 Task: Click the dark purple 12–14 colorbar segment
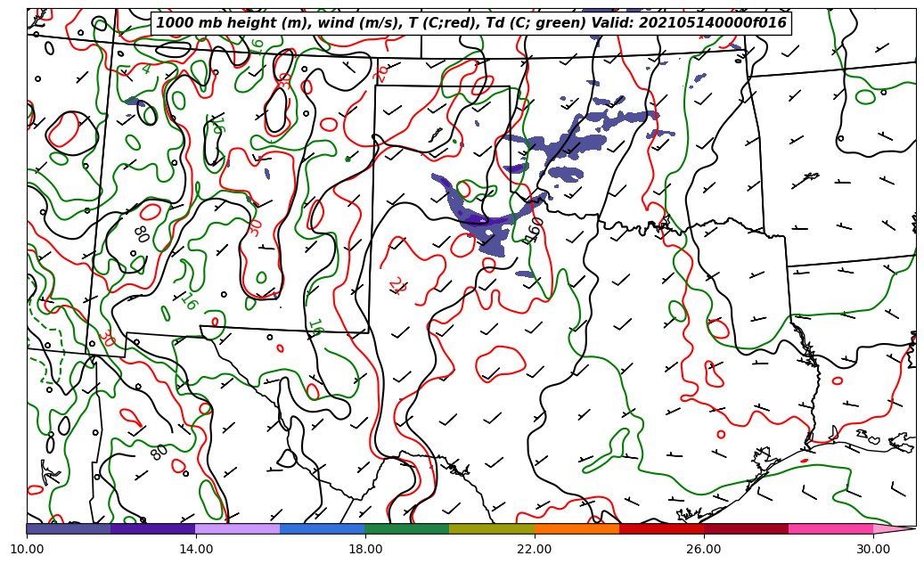pyautogui.click(x=153, y=528)
